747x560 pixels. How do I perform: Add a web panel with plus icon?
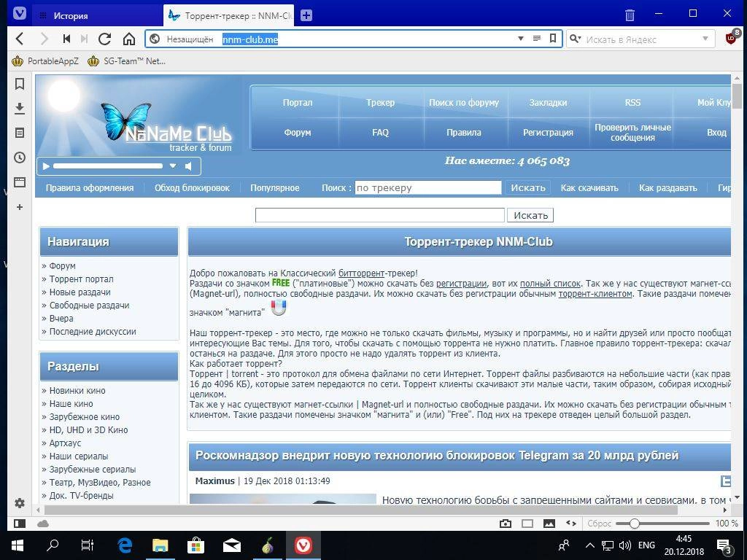coord(20,207)
